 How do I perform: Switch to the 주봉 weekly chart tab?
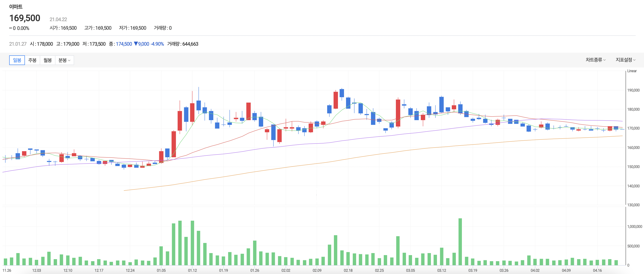pyautogui.click(x=32, y=60)
